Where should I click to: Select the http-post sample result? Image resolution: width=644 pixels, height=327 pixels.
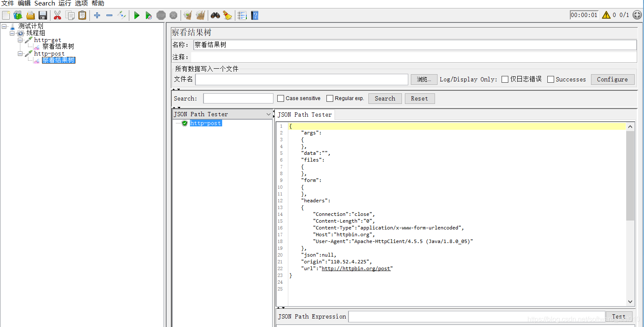pos(205,123)
